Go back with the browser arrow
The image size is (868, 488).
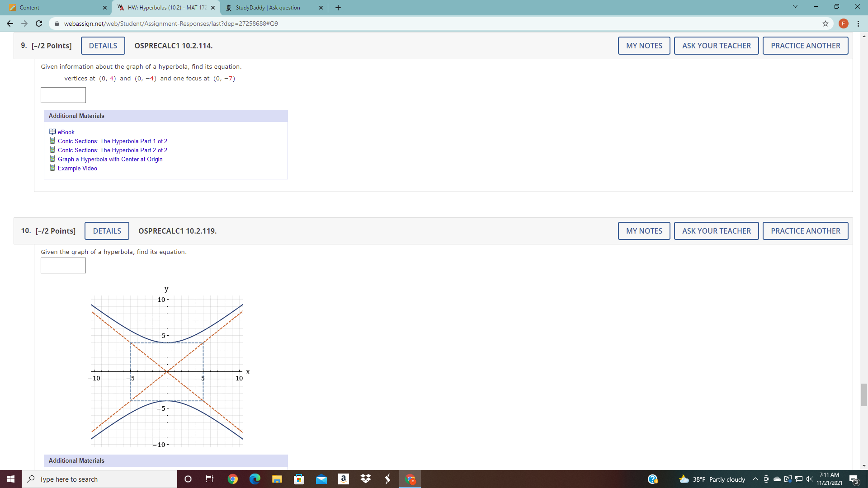[x=10, y=23]
